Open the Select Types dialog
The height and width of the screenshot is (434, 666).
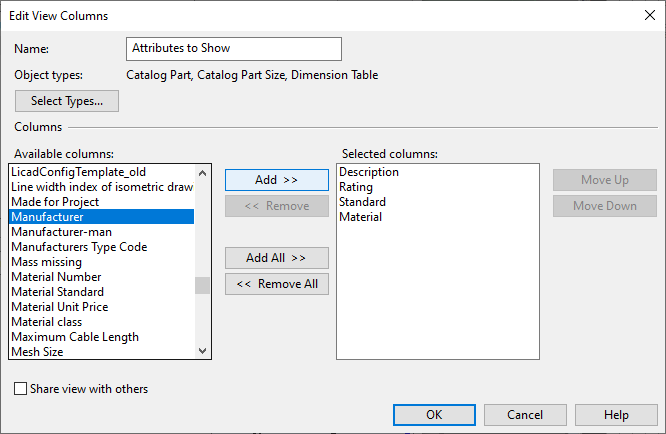67,101
